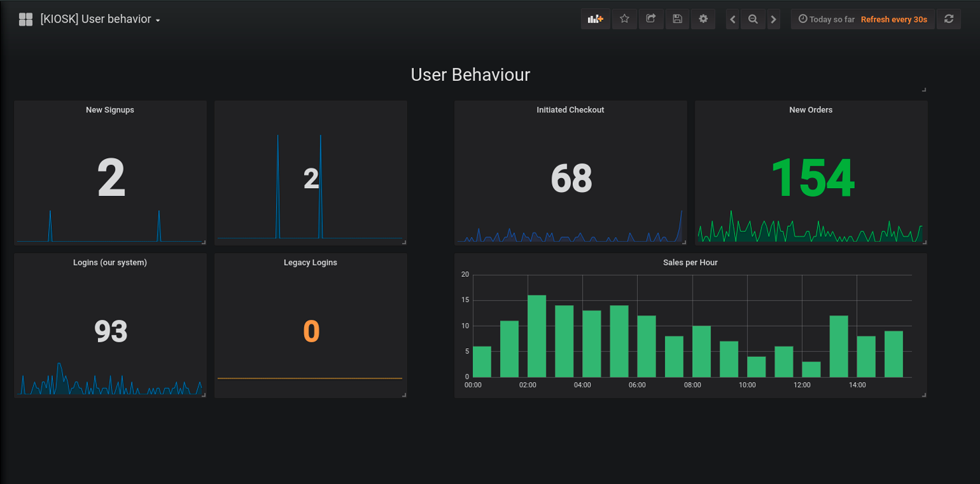Click the green New Orders value 154
Image resolution: width=980 pixels, height=484 pixels.
coord(812,177)
